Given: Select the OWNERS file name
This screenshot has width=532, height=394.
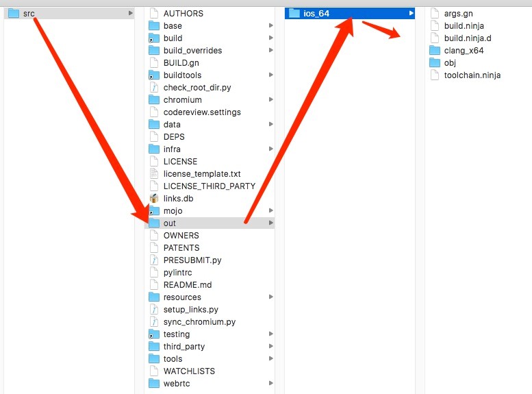Looking at the screenshot, I should click(181, 236).
